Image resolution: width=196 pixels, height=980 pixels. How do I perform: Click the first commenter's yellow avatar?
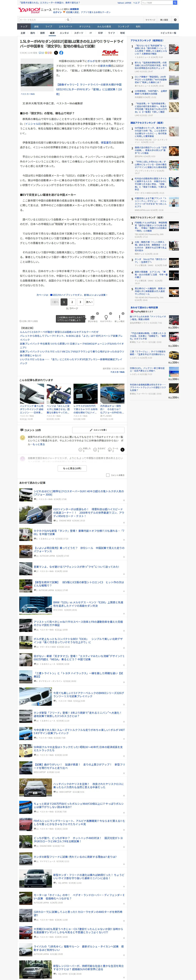[22, 438]
